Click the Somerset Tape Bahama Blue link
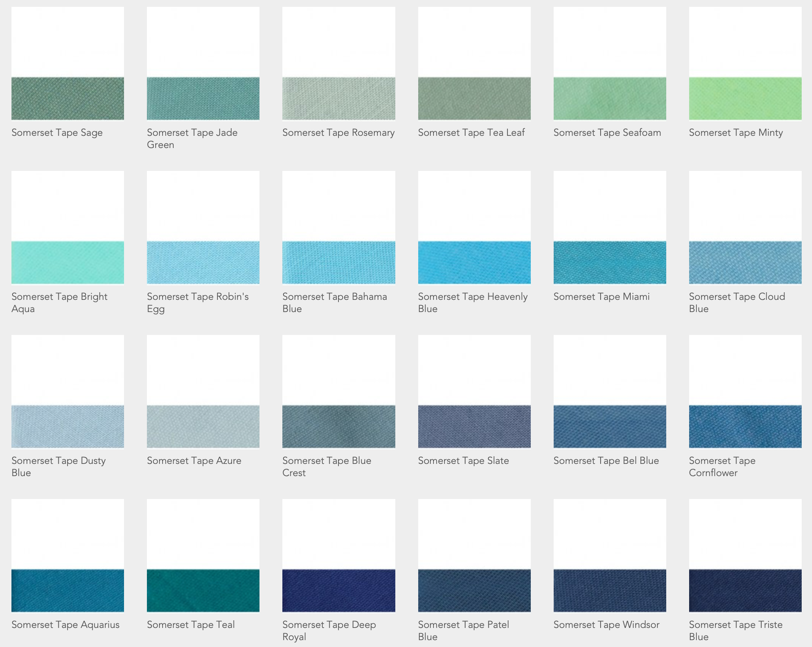The image size is (812, 647). click(334, 302)
